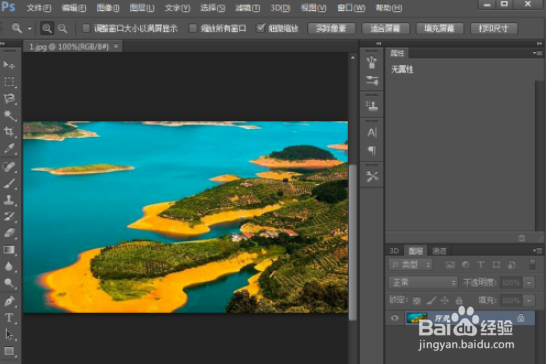Open the collapsed Brush Presets panel icon
Image resolution: width=546 pixels, height=364 pixels.
pyautogui.click(x=372, y=80)
